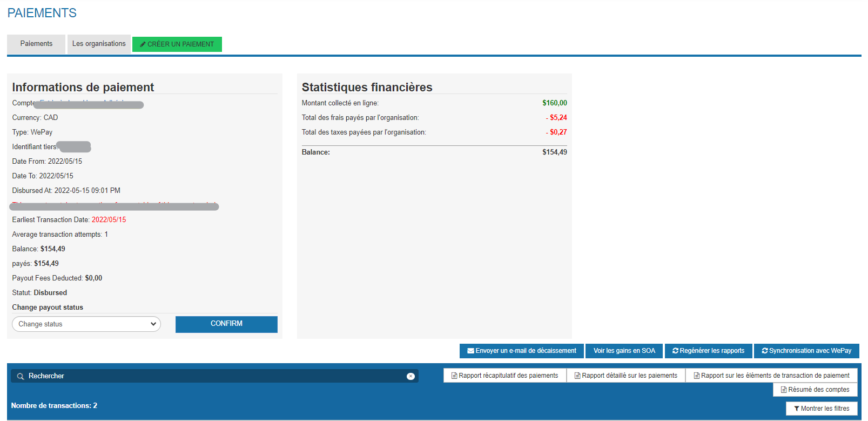868x421 pixels.
Task: Click the Earliest Transaction Date 2022/05/15 value
Action: 109,220
